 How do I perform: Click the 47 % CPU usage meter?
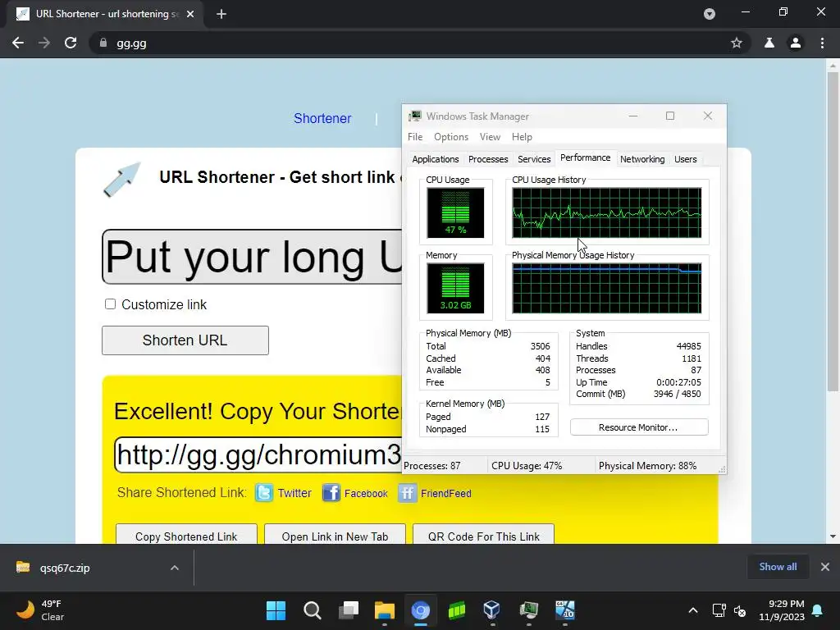pyautogui.click(x=455, y=212)
